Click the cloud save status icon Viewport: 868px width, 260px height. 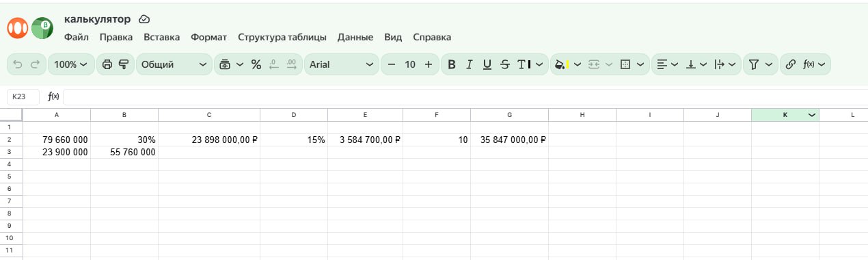pyautogui.click(x=144, y=19)
